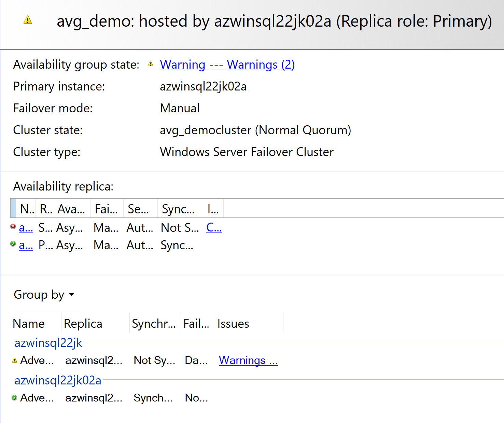Click the green check icon on the Synch... database row
The width and height of the screenshot is (504, 423).
(x=14, y=398)
